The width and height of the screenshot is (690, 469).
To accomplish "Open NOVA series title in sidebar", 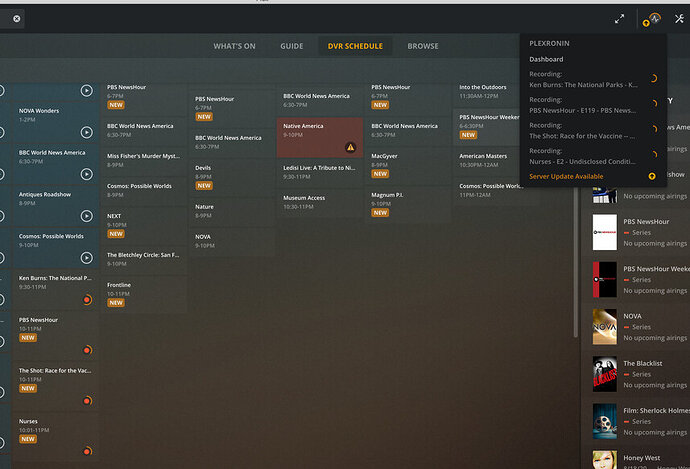I will [632, 316].
